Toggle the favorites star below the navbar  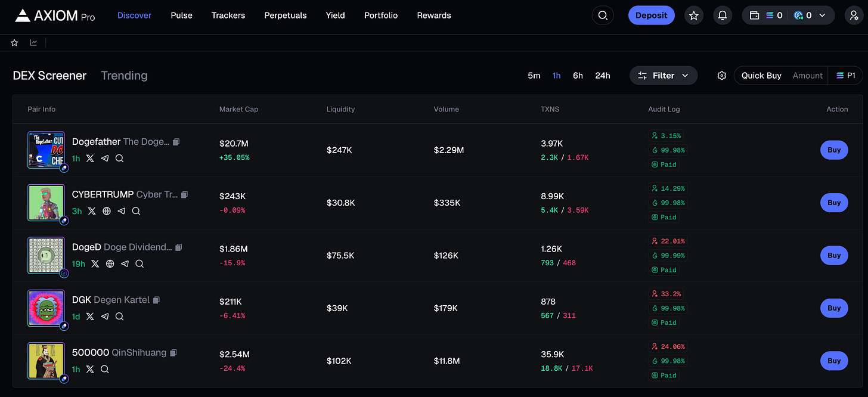14,42
